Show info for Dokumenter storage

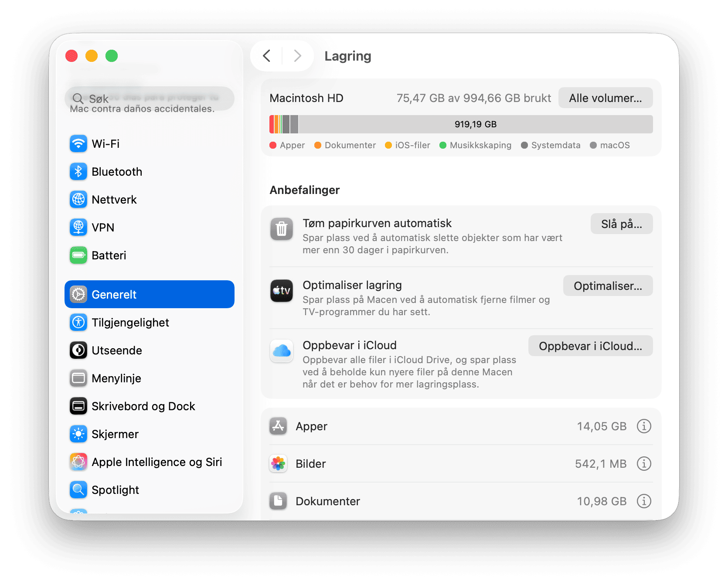[x=644, y=501]
